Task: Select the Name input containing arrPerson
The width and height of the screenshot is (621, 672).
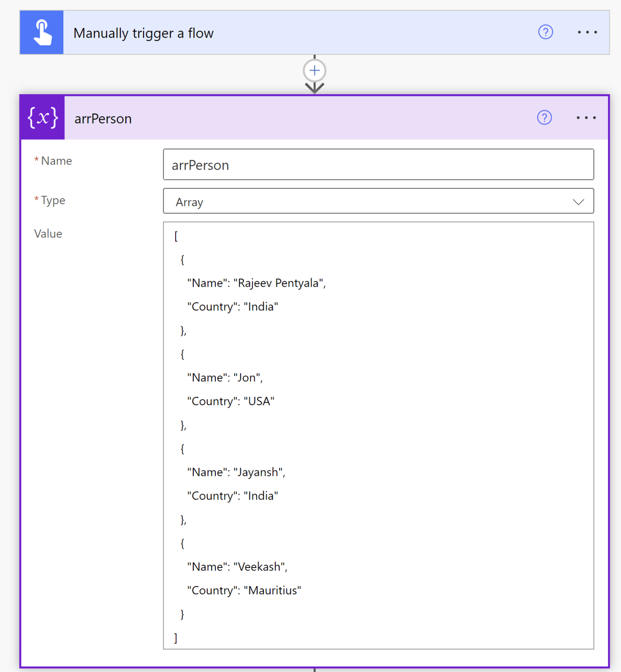Action: [378, 165]
